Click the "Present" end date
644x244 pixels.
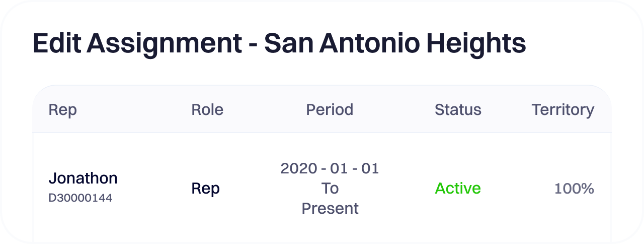(x=330, y=208)
